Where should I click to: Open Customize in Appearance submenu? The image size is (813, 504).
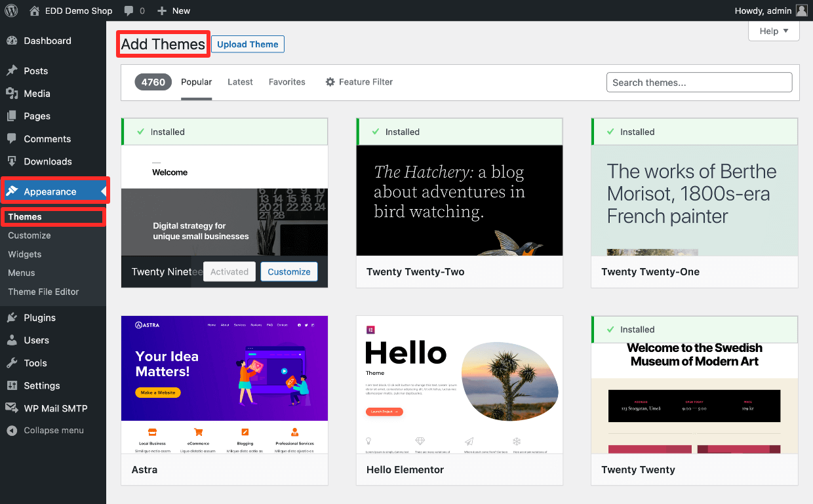30,235
